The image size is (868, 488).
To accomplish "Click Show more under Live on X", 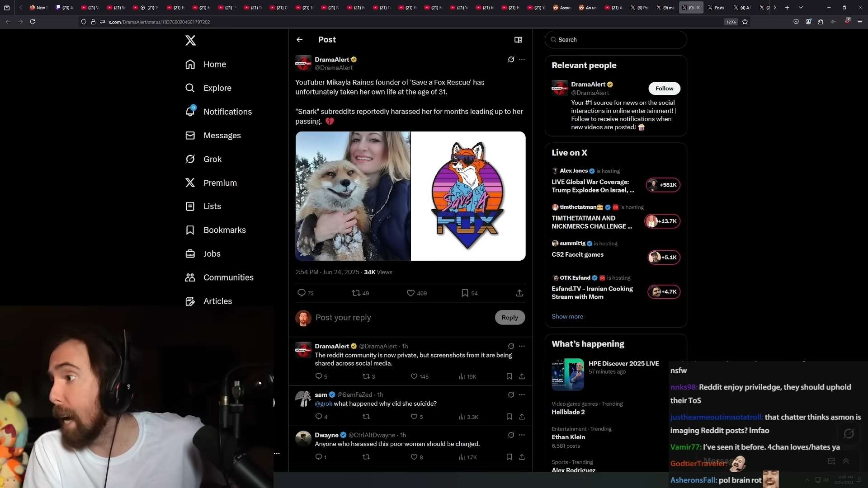I will point(567,316).
